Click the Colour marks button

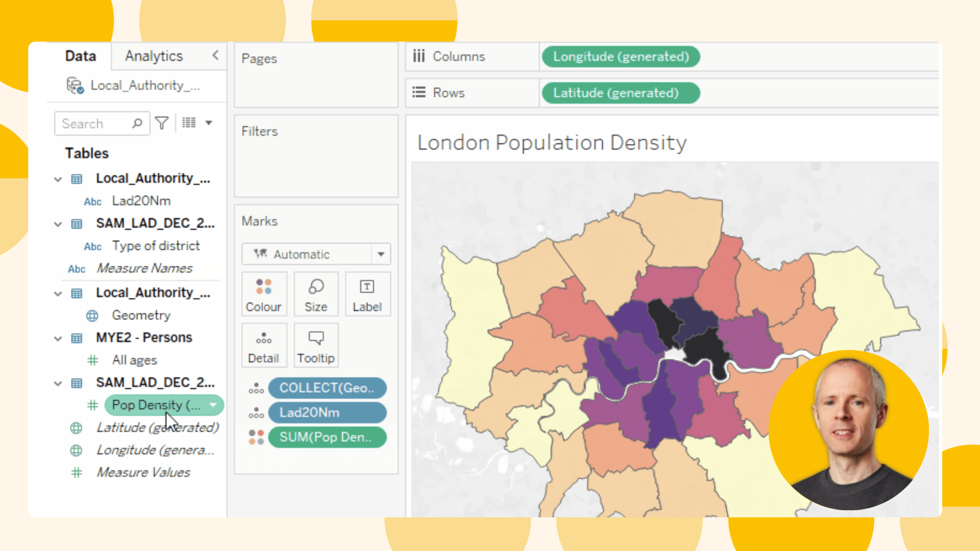click(x=263, y=295)
